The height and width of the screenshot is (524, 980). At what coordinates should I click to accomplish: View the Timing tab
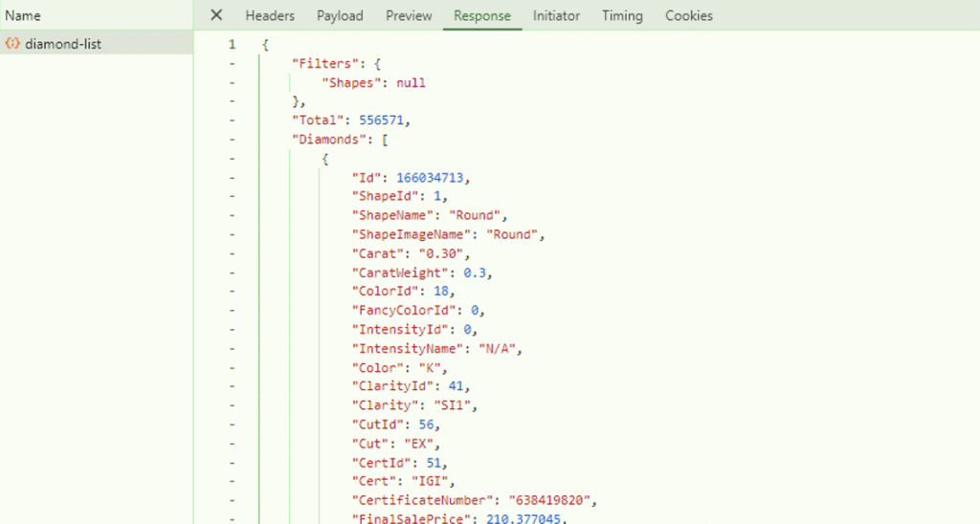pyautogui.click(x=622, y=15)
